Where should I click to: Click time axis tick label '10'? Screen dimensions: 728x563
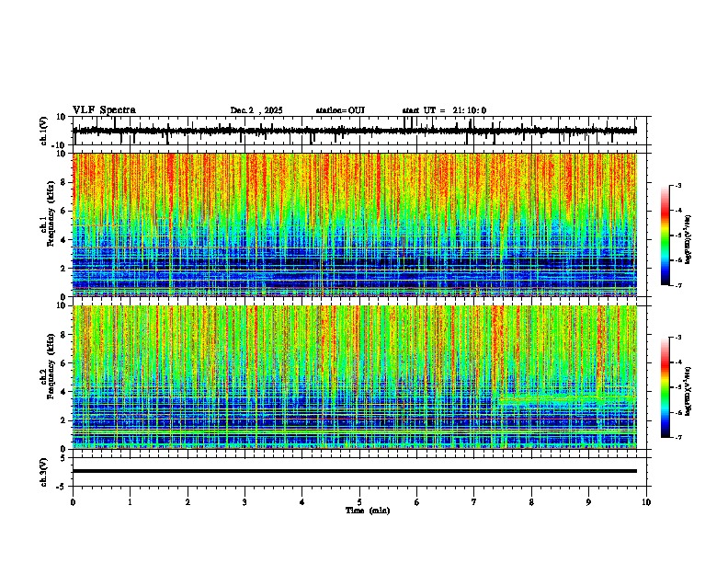tap(646, 502)
